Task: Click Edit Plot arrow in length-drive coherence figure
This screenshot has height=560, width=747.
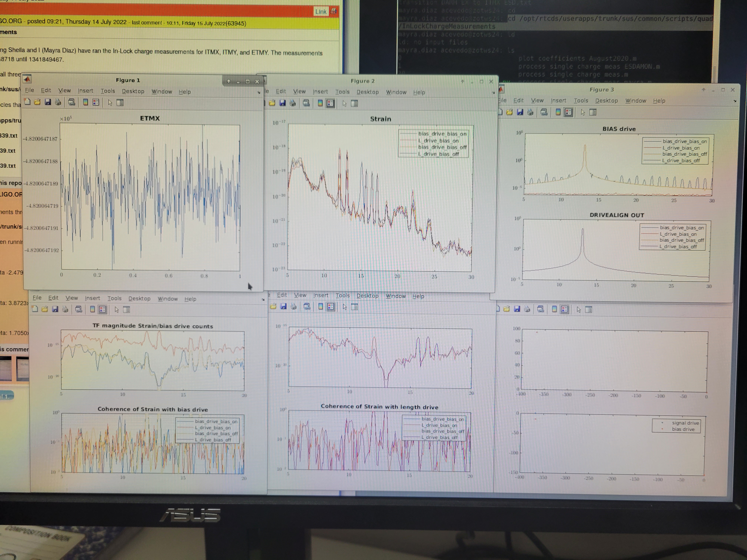Action: point(345,306)
